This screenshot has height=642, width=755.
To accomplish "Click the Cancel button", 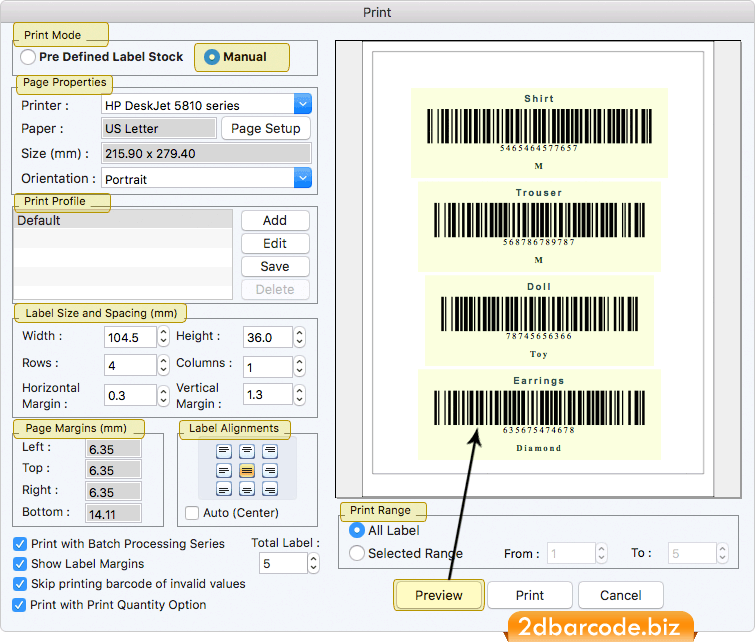I will click(x=621, y=595).
